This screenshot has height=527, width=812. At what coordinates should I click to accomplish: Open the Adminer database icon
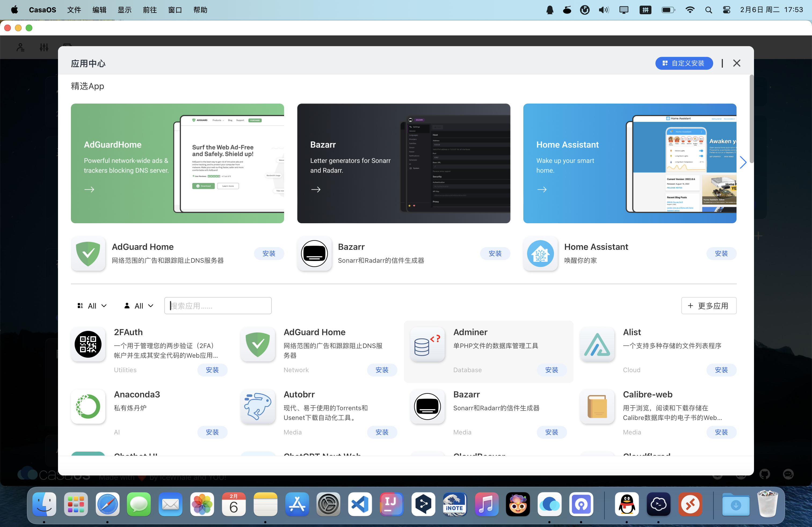click(427, 344)
